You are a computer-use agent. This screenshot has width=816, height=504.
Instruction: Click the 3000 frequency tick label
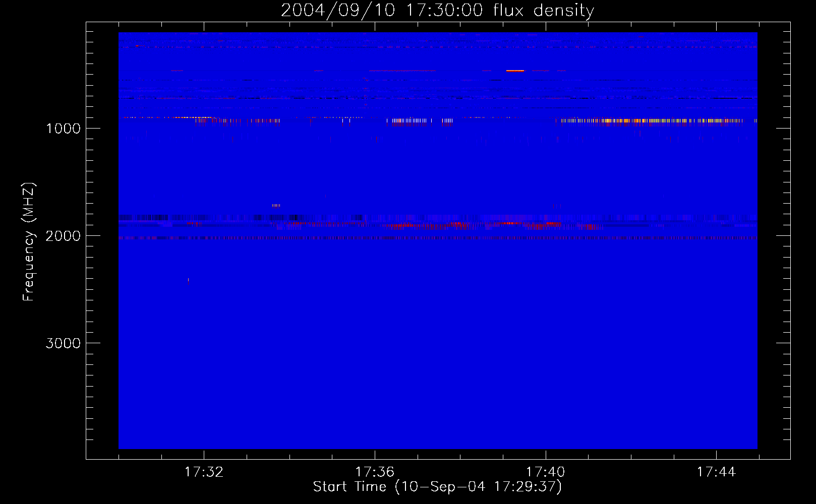pos(63,343)
